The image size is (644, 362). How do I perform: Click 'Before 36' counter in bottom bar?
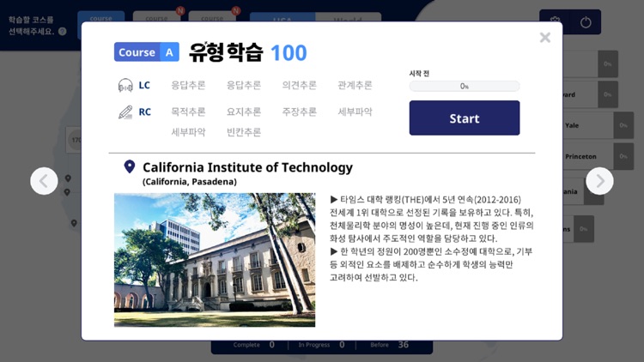(x=389, y=345)
